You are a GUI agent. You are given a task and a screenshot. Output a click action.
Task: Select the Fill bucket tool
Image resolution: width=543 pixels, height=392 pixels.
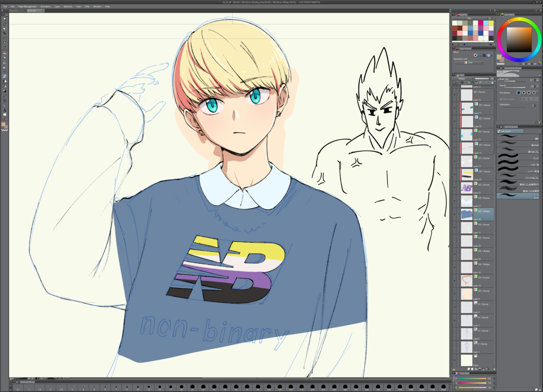5,86
